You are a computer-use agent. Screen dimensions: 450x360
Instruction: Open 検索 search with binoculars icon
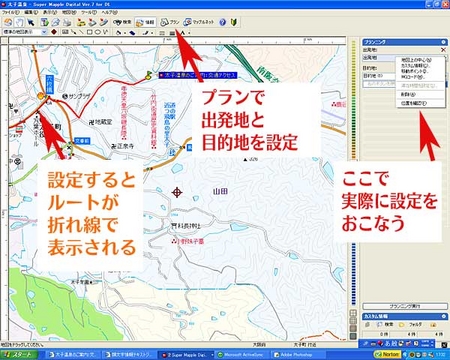[122, 22]
